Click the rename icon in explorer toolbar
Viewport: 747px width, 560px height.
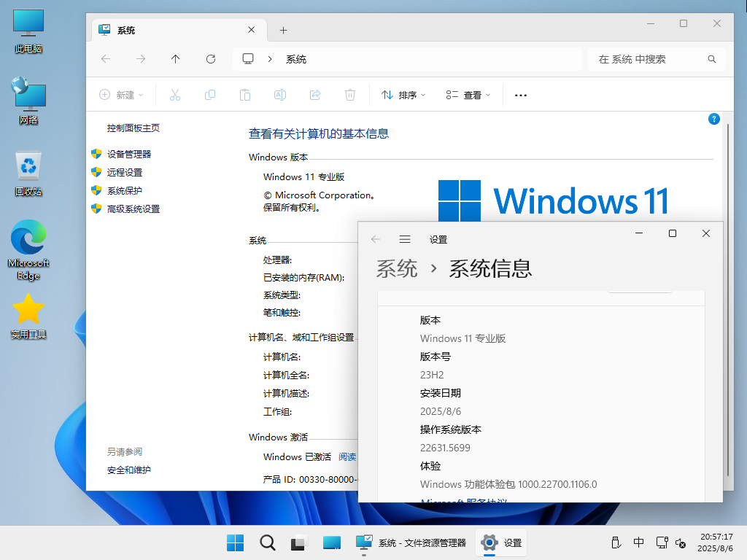280,96
